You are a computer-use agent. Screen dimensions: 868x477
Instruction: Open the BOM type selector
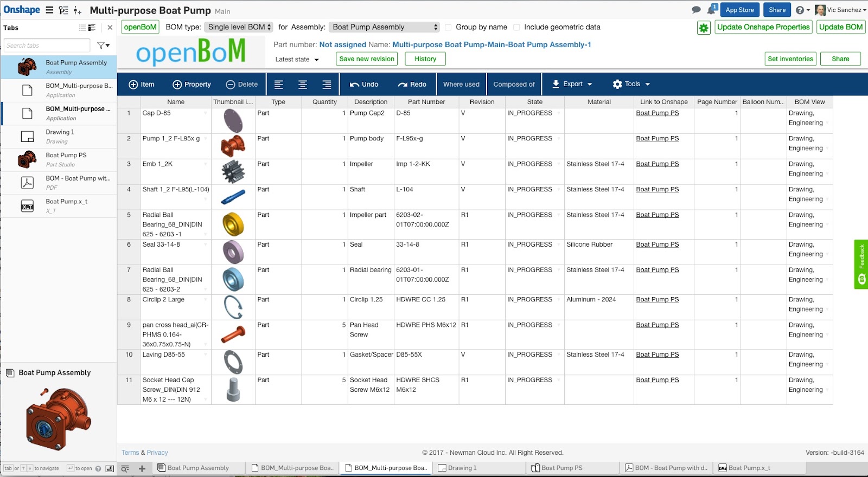point(239,27)
